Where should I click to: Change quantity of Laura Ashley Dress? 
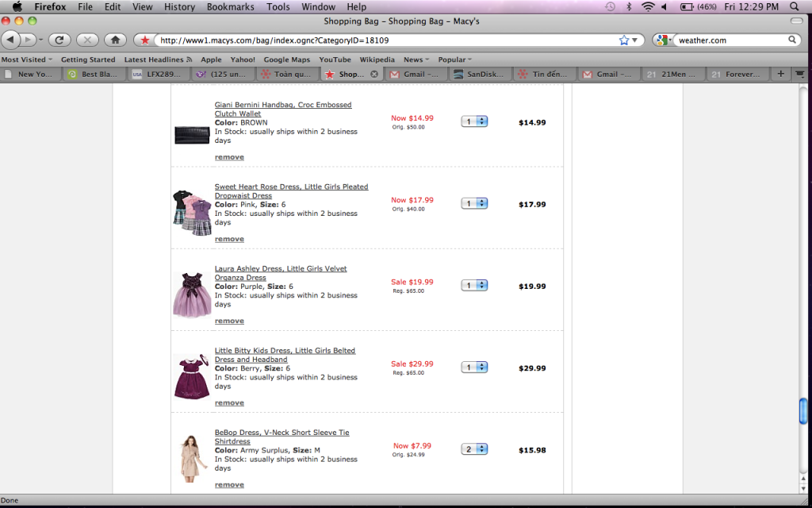[474, 285]
